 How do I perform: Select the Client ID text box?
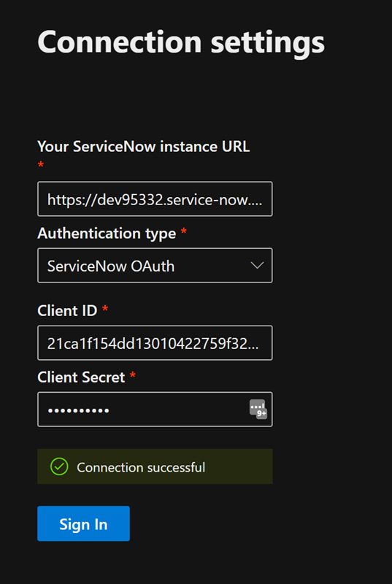tap(155, 342)
